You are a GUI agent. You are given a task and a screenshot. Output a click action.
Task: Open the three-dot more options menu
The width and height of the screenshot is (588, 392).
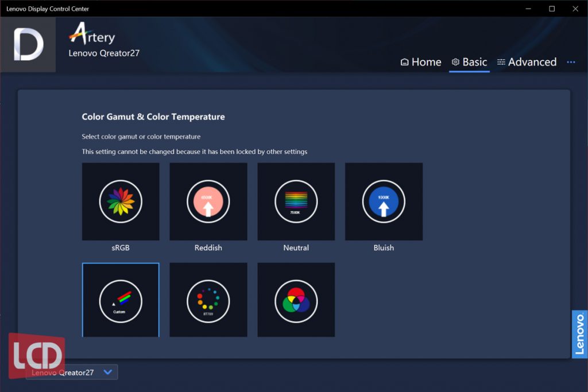[571, 62]
